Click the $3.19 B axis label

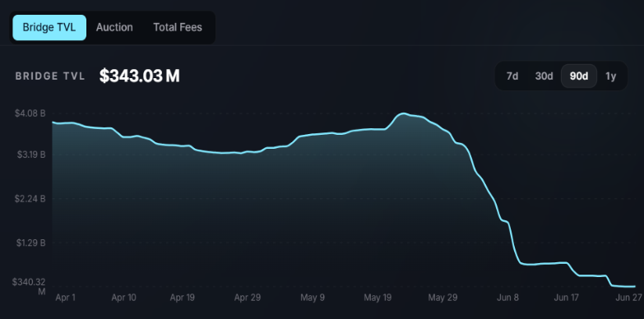(x=30, y=155)
